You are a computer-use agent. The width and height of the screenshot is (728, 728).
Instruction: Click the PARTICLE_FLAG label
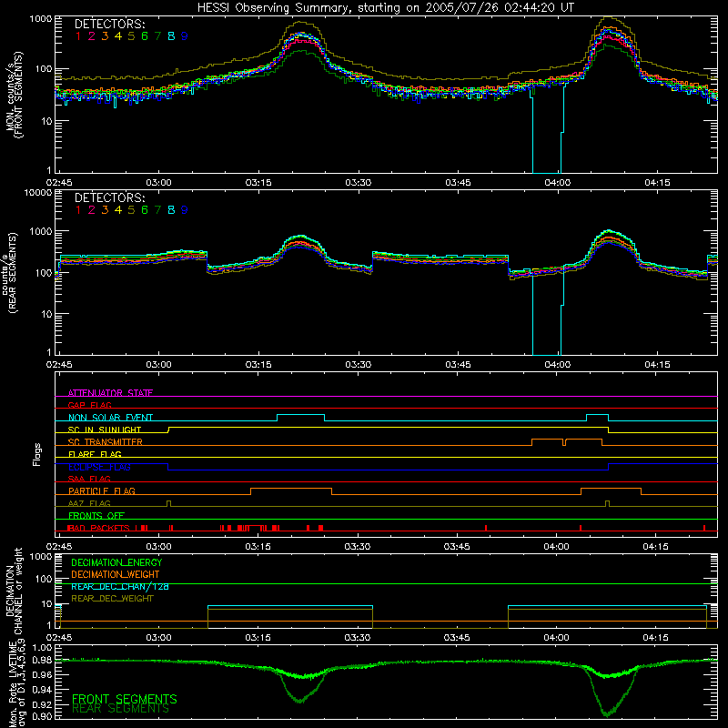point(102,491)
